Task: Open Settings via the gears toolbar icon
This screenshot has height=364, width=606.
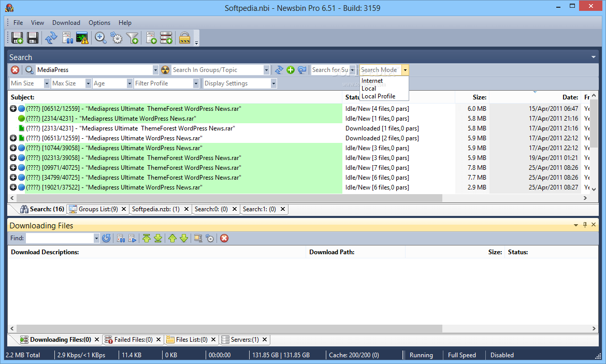Action: click(x=117, y=38)
